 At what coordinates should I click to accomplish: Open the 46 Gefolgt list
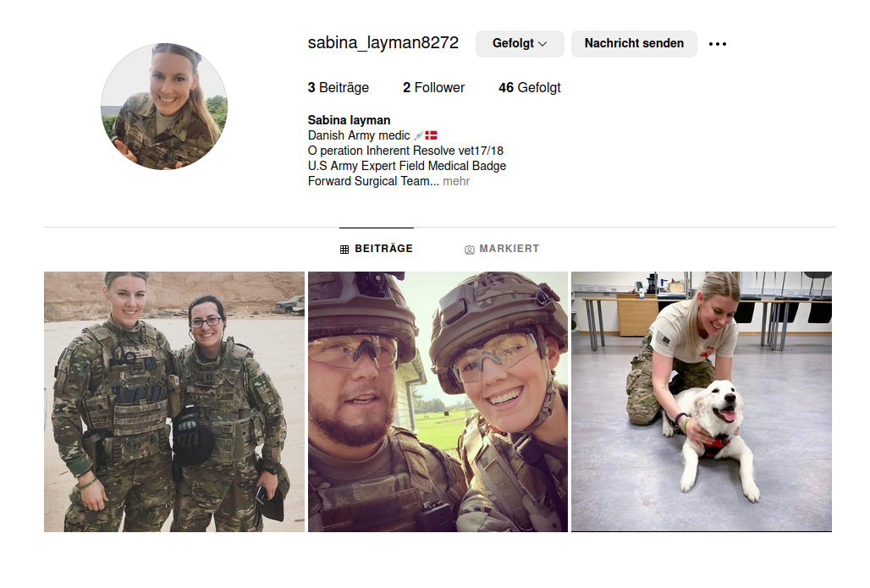coord(529,88)
